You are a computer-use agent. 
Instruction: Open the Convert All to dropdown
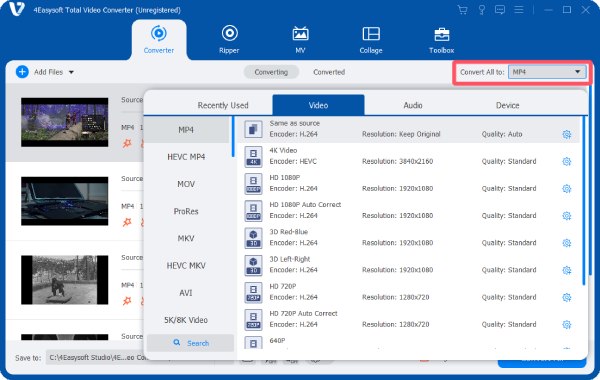[547, 72]
